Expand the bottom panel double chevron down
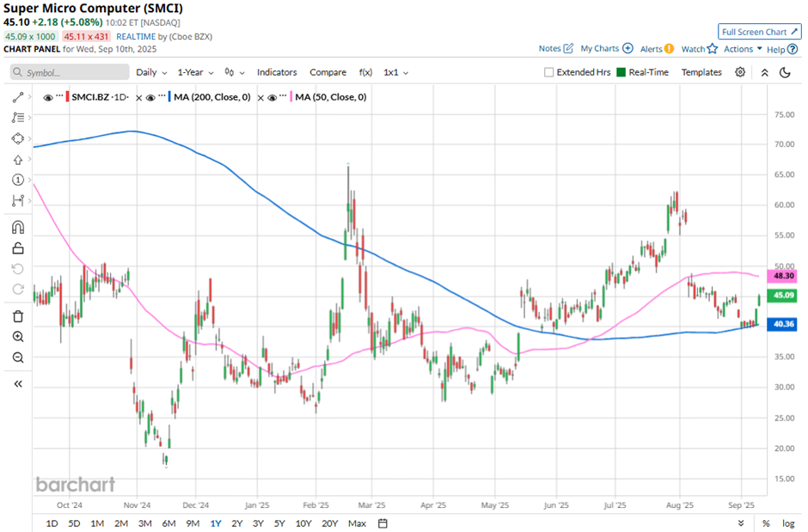808x532 pixels. point(740,523)
